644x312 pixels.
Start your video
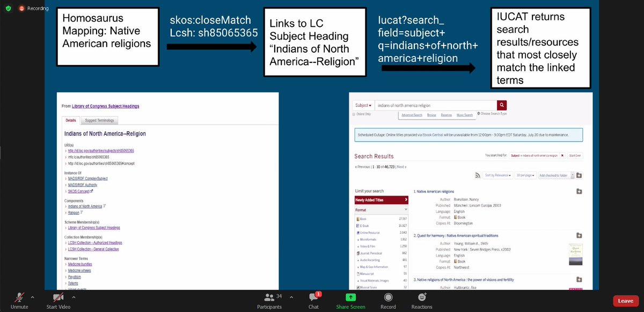pyautogui.click(x=59, y=301)
